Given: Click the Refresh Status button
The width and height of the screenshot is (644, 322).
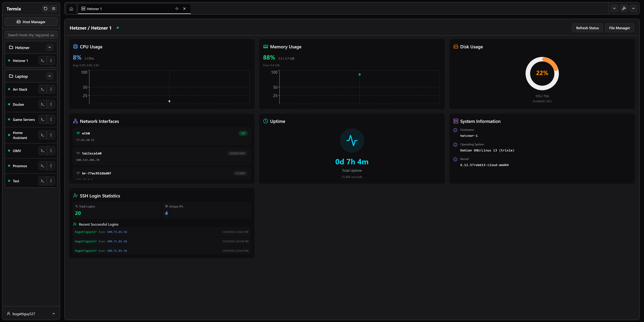Looking at the screenshot, I should (x=587, y=28).
